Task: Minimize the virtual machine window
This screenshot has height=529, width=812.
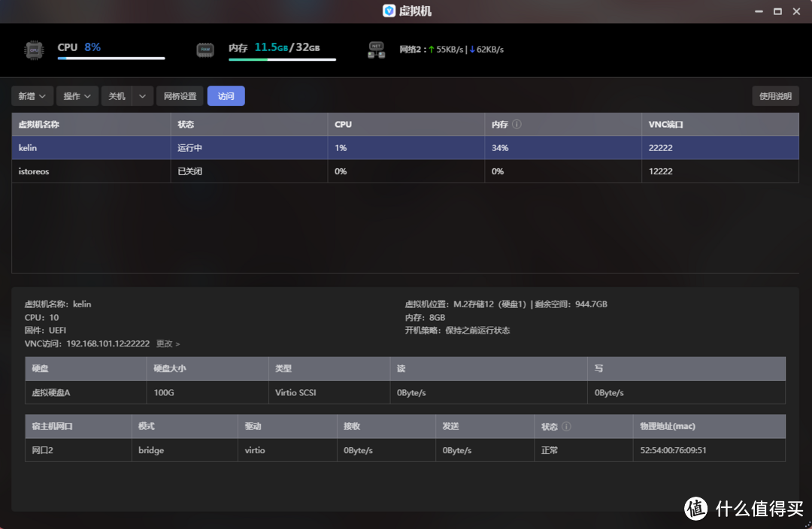Action: 757,11
